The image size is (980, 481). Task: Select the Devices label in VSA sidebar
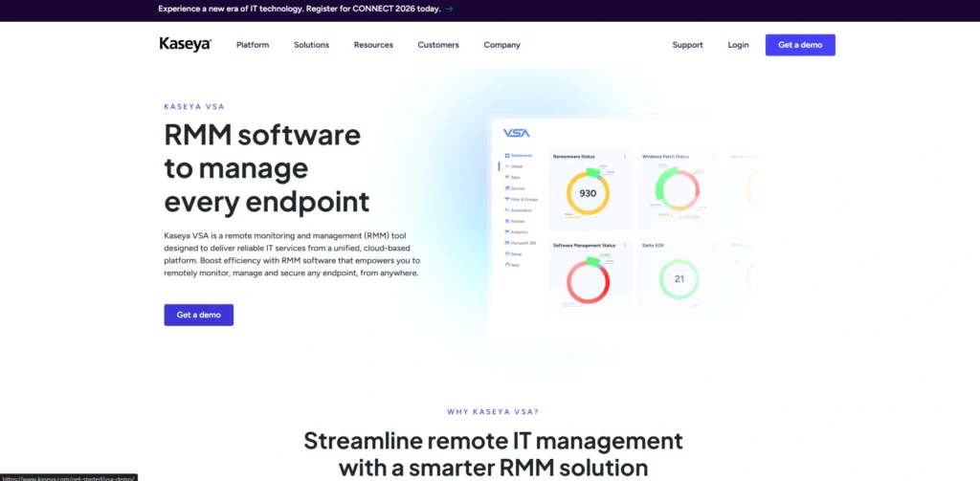click(x=518, y=188)
